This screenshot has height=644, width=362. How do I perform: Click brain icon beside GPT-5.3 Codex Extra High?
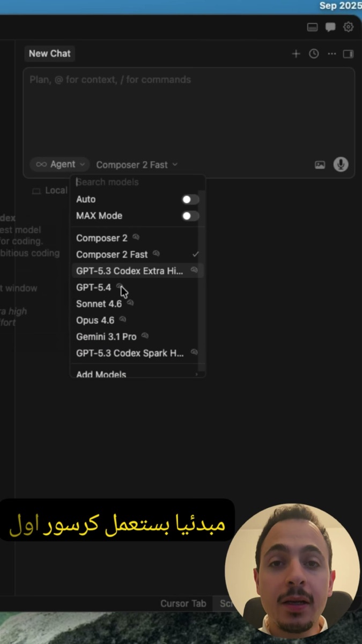point(194,270)
